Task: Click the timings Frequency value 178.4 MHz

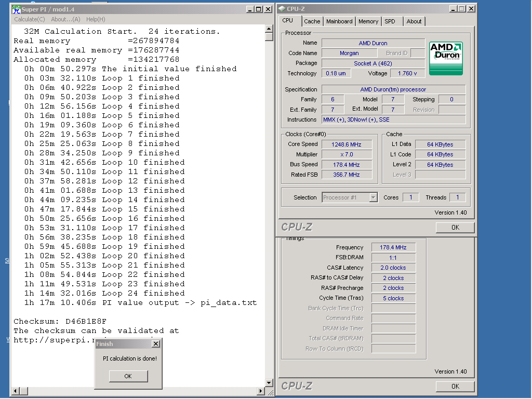Action: 393,247
